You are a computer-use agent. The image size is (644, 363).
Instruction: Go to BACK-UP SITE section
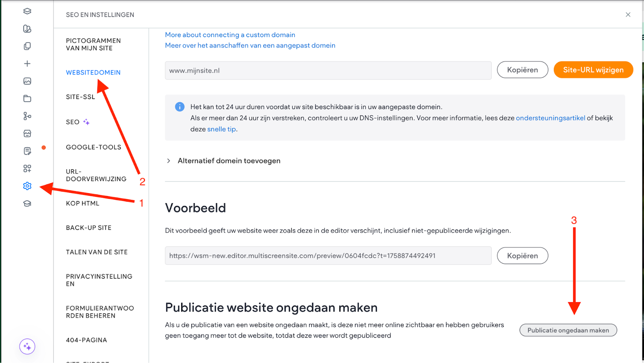89,228
